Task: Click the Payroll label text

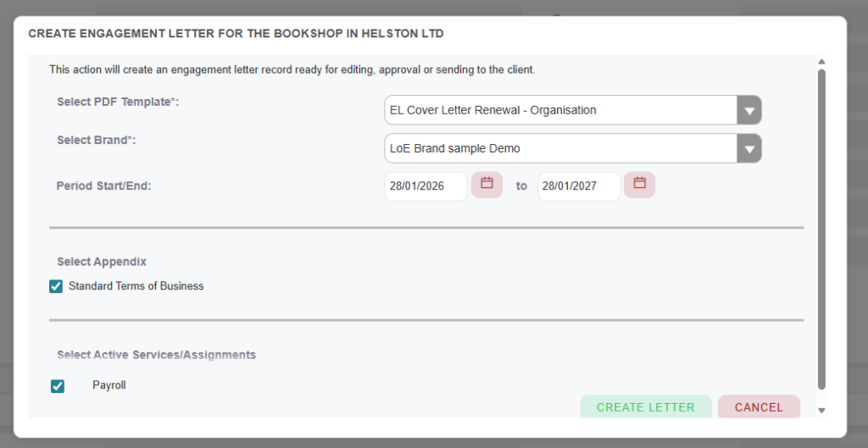Action: coord(108,385)
